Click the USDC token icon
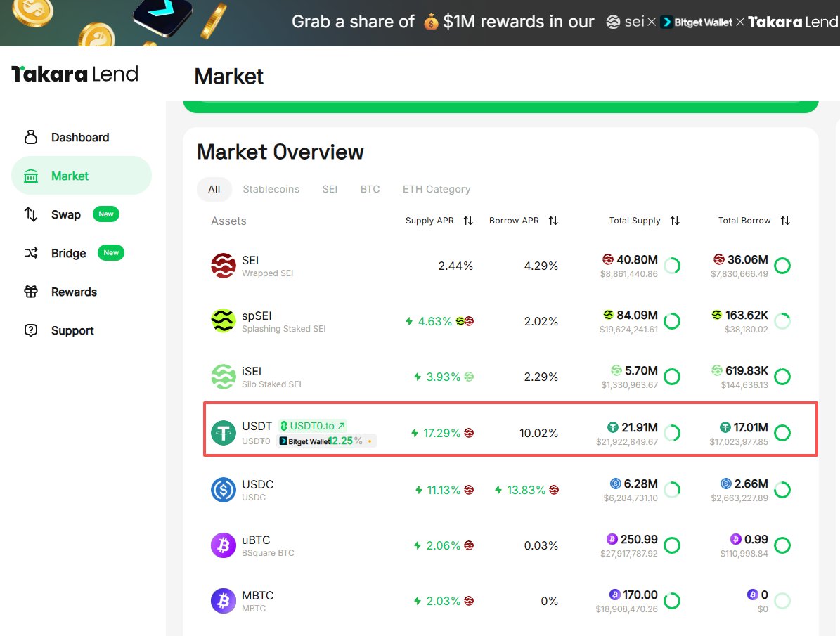This screenshot has width=840, height=636. pos(224,490)
